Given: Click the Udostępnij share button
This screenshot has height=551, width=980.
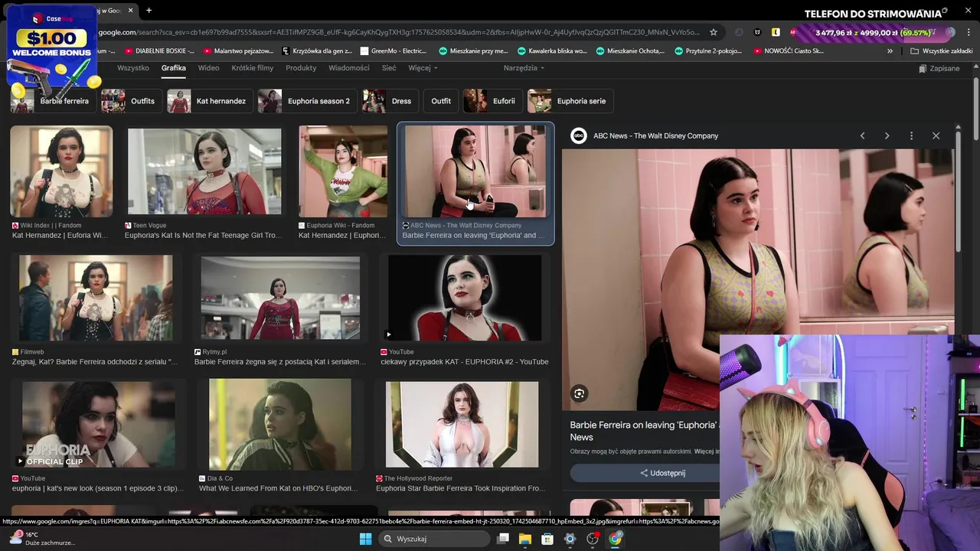Looking at the screenshot, I should pos(662,473).
